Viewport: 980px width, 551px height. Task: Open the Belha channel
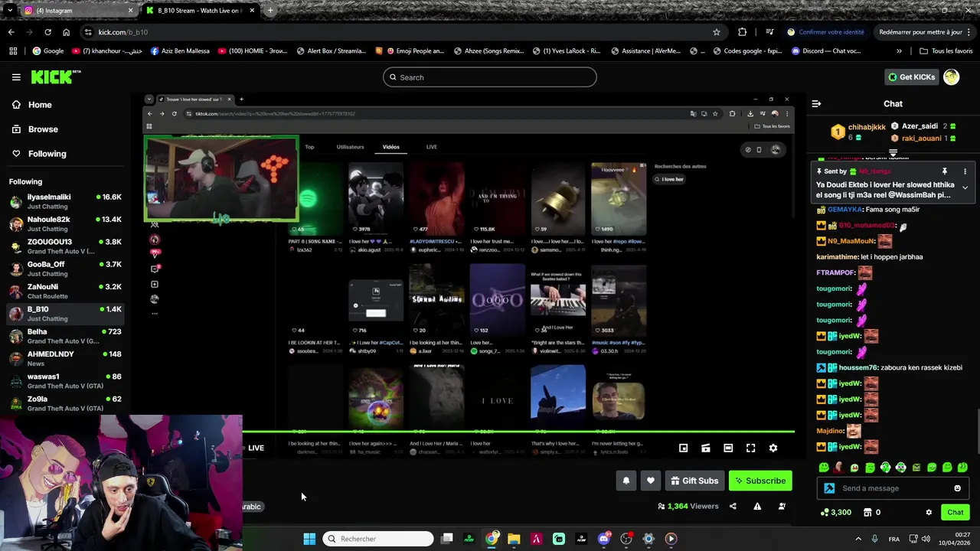point(65,336)
